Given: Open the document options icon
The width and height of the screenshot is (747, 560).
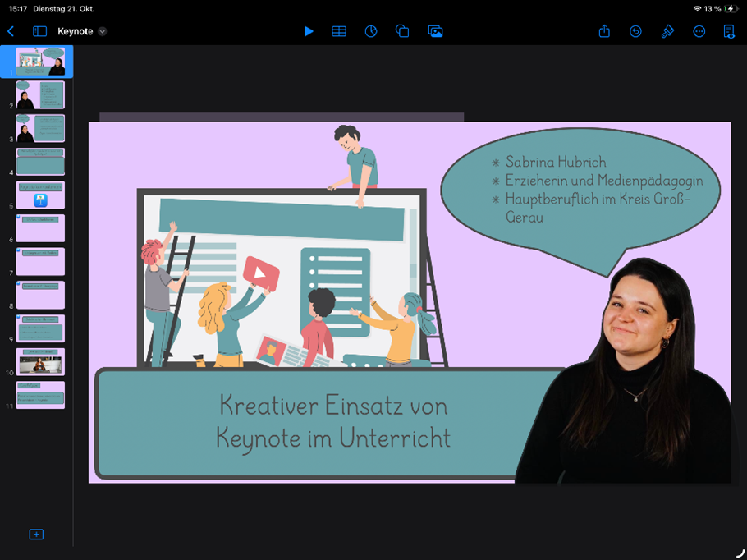Looking at the screenshot, I should coord(729,31).
